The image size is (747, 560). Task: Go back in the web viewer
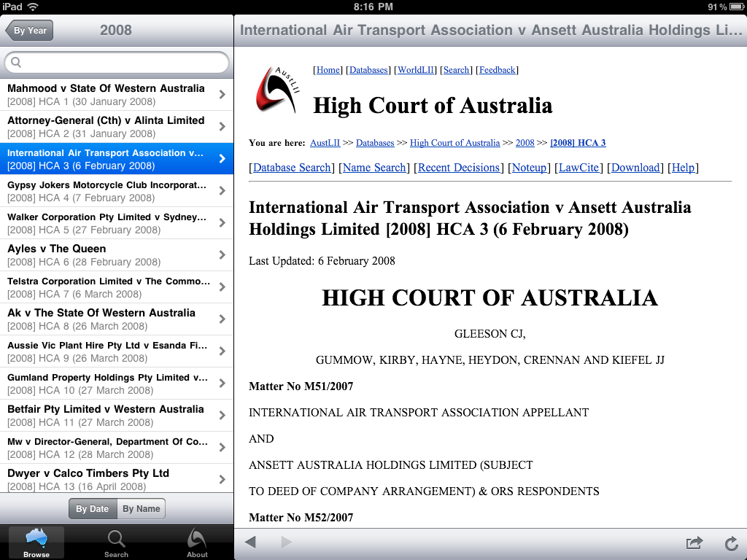pyautogui.click(x=250, y=542)
